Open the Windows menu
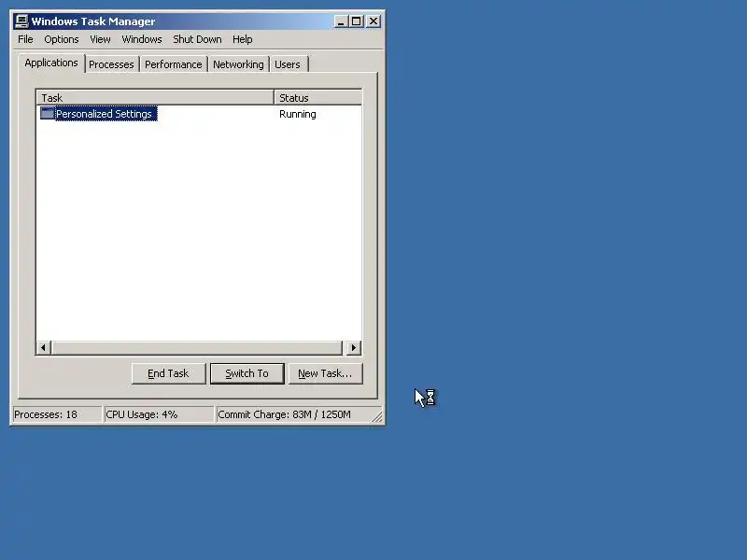 click(142, 39)
